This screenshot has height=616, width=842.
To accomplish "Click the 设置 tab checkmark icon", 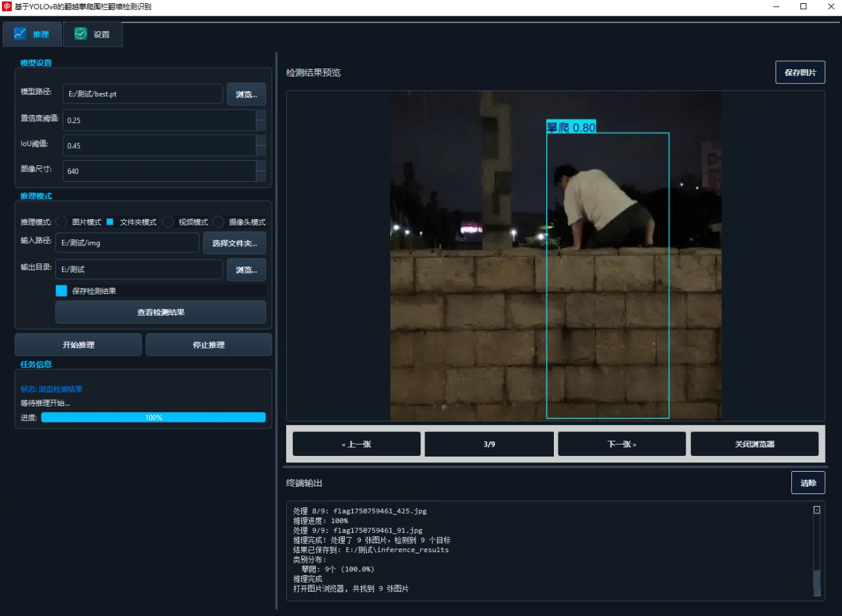I will click(80, 34).
